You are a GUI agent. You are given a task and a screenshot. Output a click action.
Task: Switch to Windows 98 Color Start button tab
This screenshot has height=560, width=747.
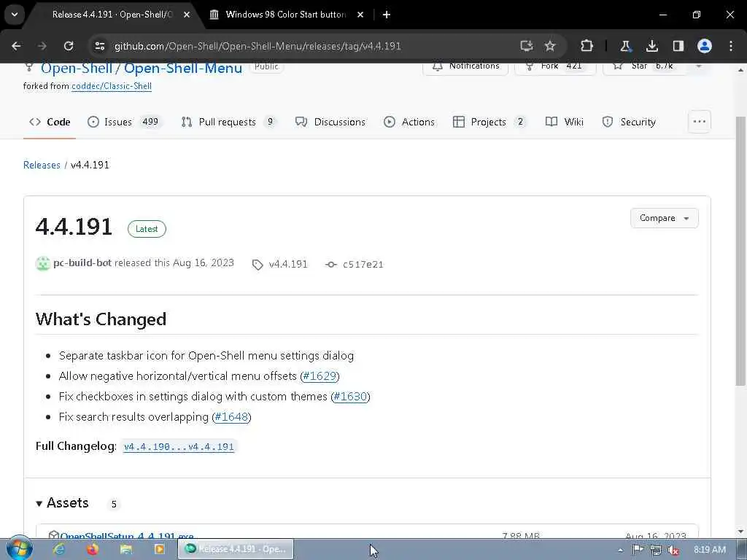pos(285,15)
